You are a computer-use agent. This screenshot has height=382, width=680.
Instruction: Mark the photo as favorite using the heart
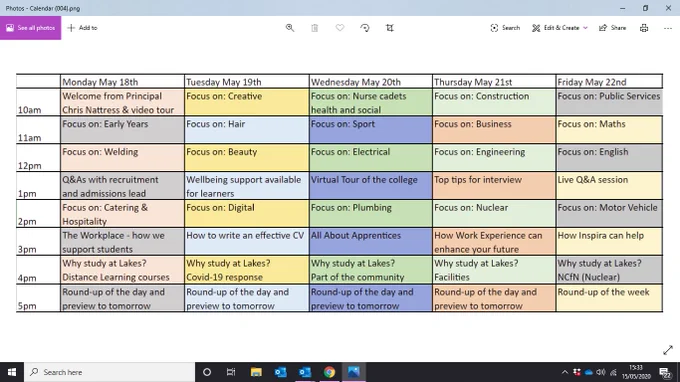coord(340,28)
